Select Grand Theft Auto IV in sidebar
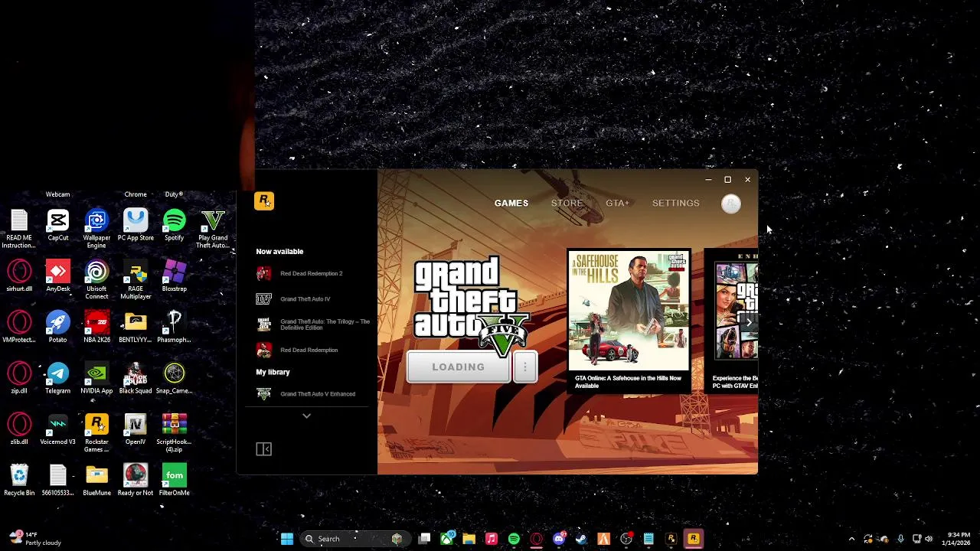 (x=294, y=299)
